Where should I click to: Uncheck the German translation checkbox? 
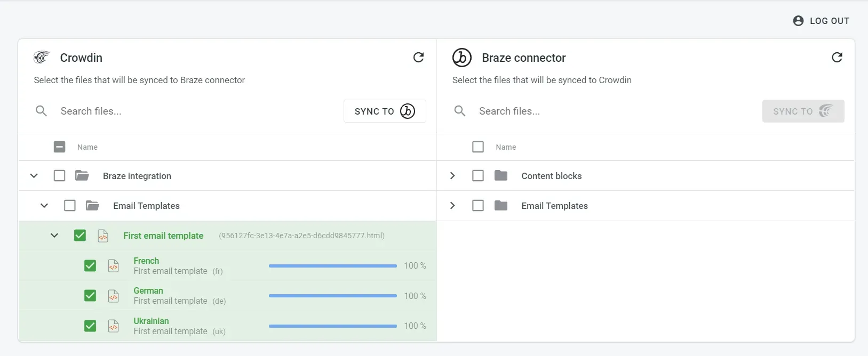click(x=90, y=295)
